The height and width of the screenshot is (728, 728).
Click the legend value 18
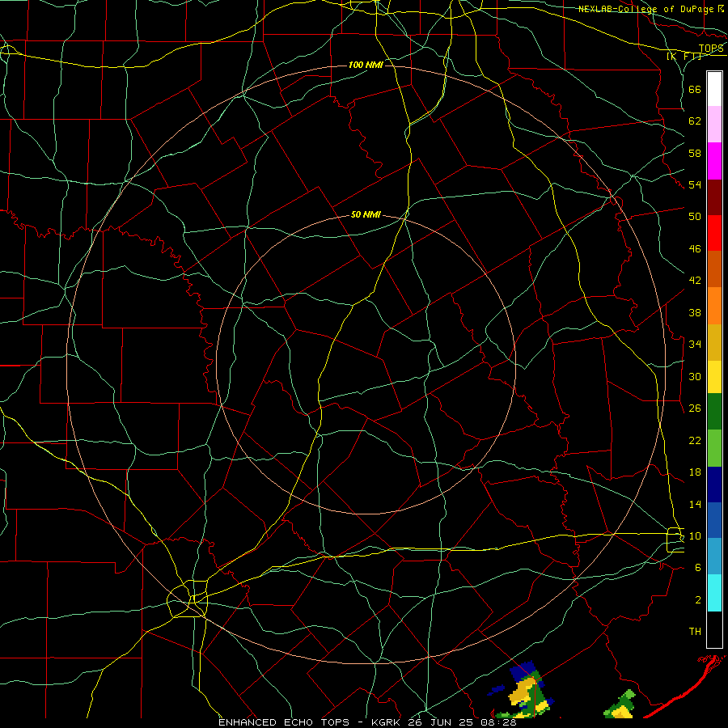[x=695, y=472]
